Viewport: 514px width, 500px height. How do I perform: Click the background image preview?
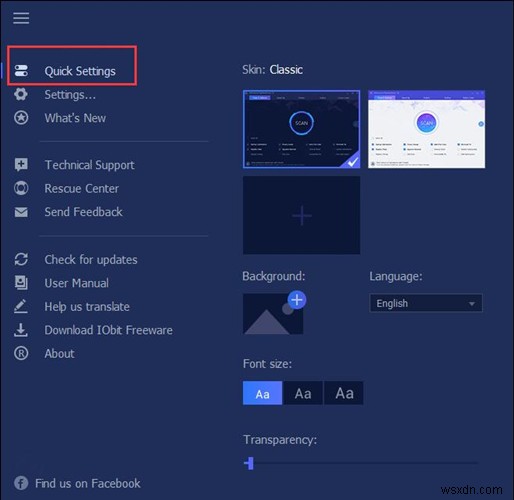point(273,314)
